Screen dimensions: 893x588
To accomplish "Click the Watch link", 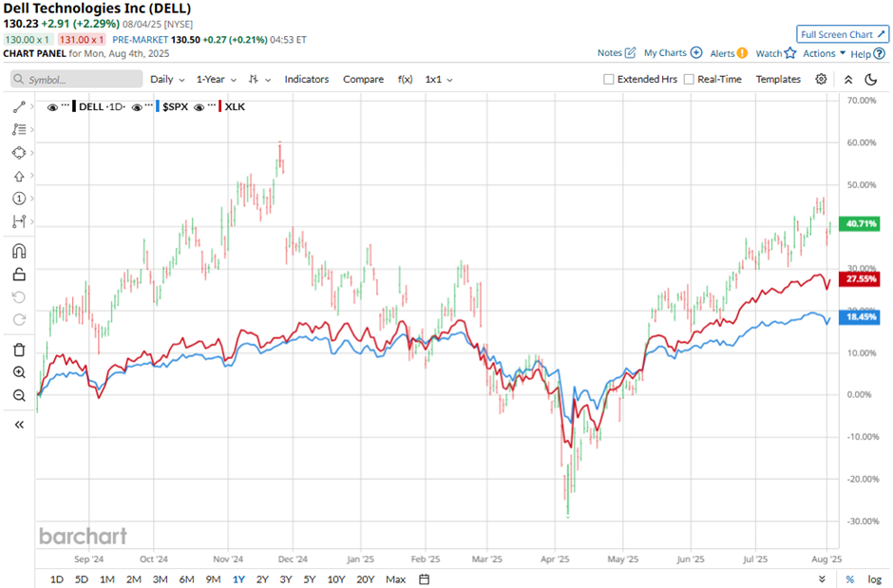I will (769, 53).
